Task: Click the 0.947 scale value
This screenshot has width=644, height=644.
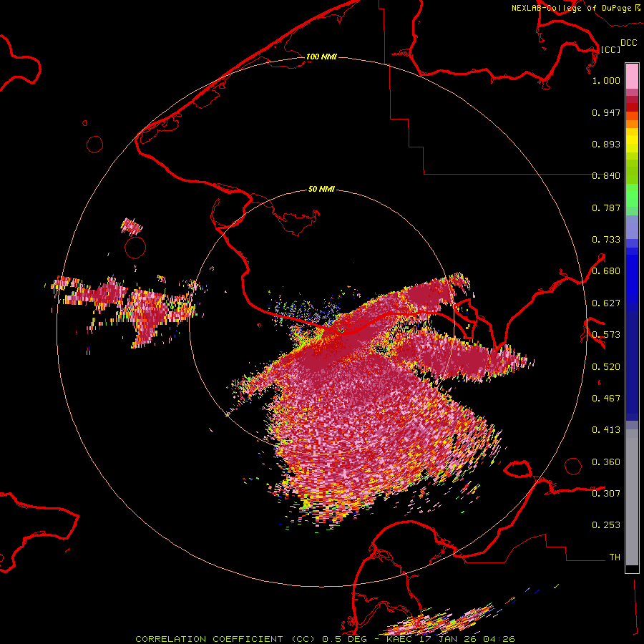Action: click(x=606, y=112)
